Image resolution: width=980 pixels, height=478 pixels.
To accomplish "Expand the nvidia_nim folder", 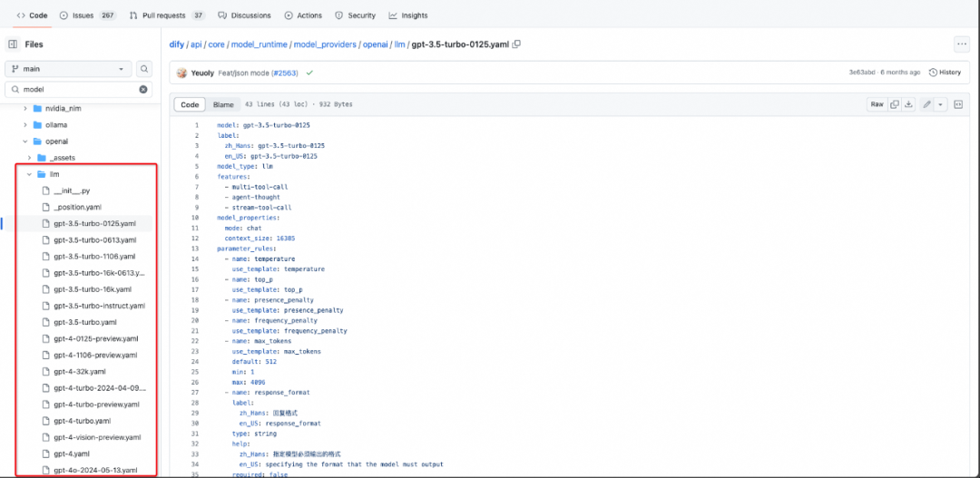I will (25, 108).
